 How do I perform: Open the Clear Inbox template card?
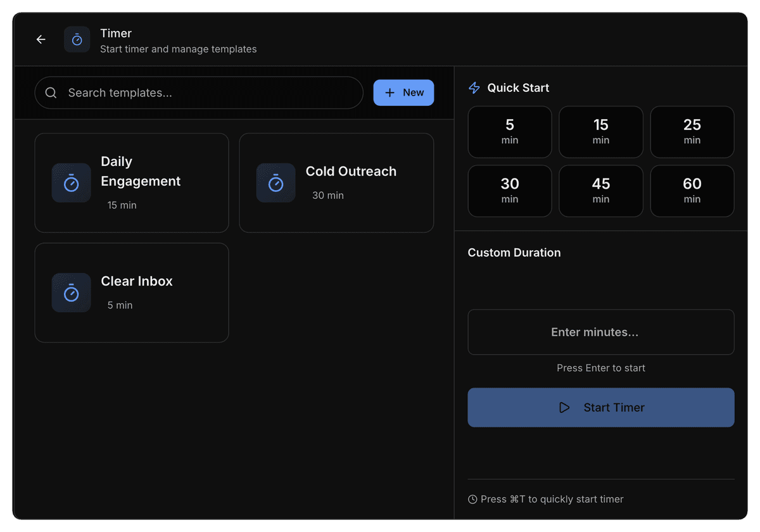(x=132, y=293)
